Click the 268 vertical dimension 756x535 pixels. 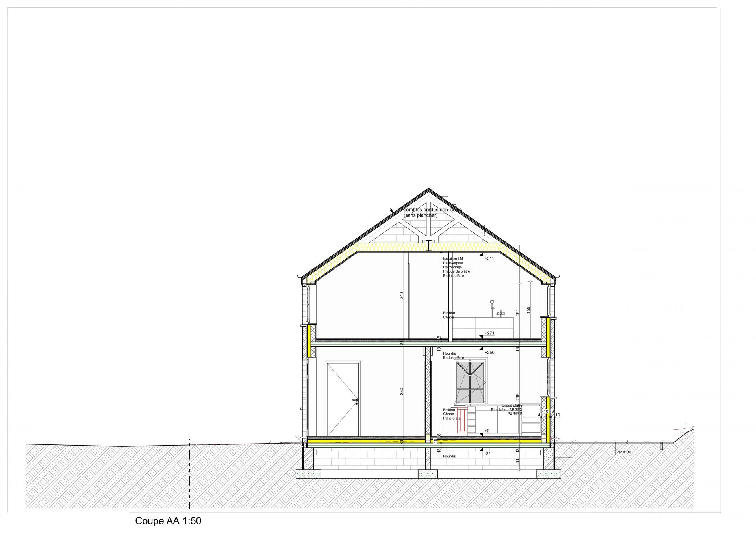point(518,397)
